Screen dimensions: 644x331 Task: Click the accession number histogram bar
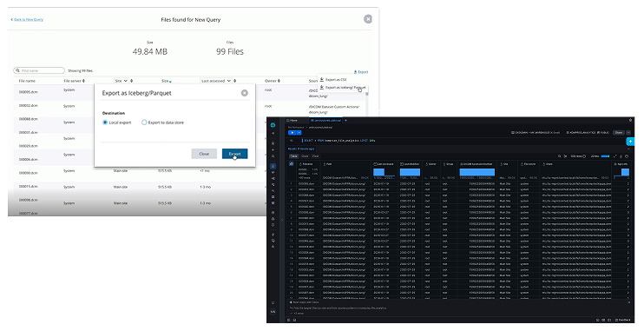pos(476,172)
